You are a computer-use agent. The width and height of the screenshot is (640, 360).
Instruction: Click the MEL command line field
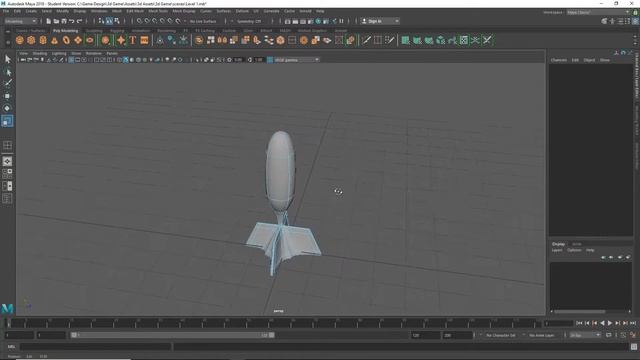pos(96,347)
